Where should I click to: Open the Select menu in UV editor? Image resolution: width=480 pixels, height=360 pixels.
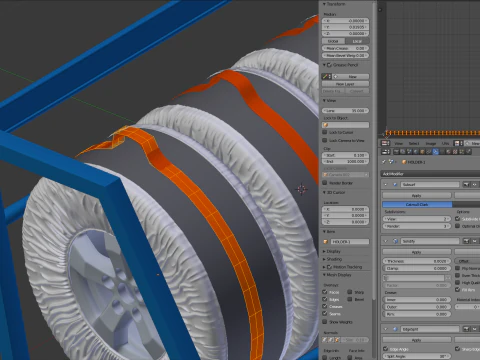(x=414, y=143)
